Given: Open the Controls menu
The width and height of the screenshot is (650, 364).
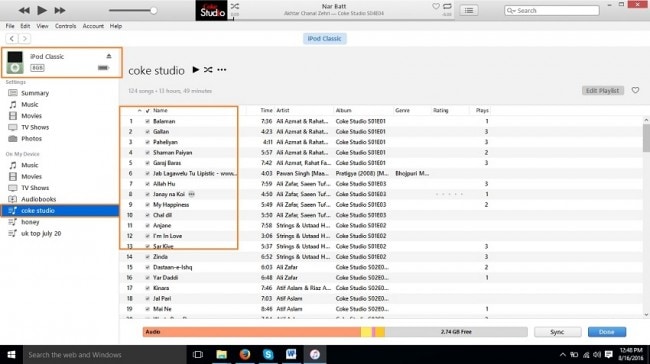Looking at the screenshot, I should point(65,26).
